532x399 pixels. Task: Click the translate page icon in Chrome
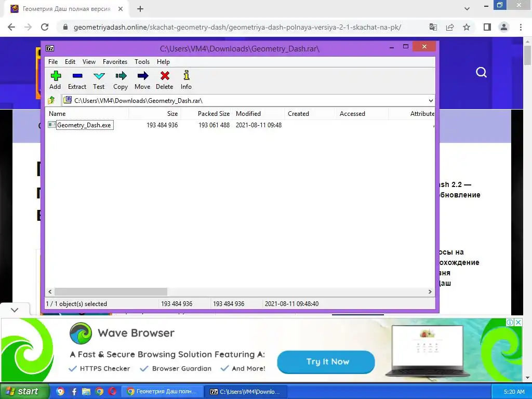[x=433, y=27]
